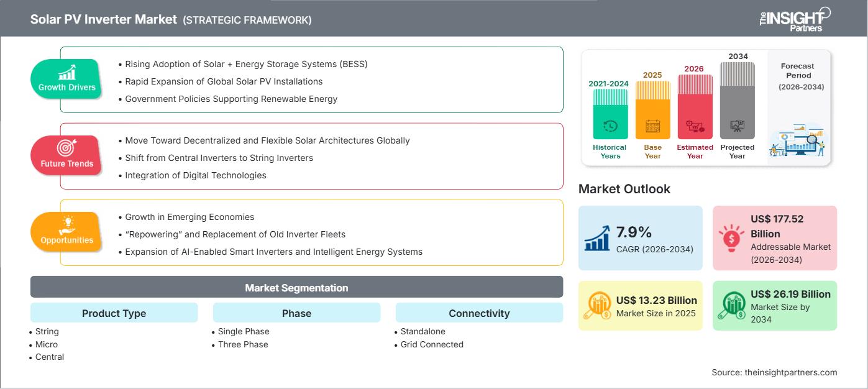Click the Projected Year presentation icon
Image resolution: width=868 pixels, height=389 pixels.
pyautogui.click(x=737, y=126)
